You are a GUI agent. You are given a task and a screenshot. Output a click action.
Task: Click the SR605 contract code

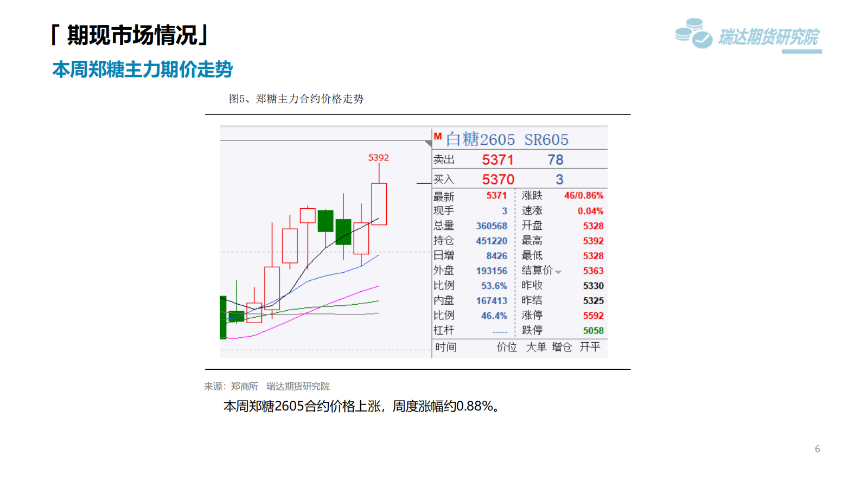(546, 140)
